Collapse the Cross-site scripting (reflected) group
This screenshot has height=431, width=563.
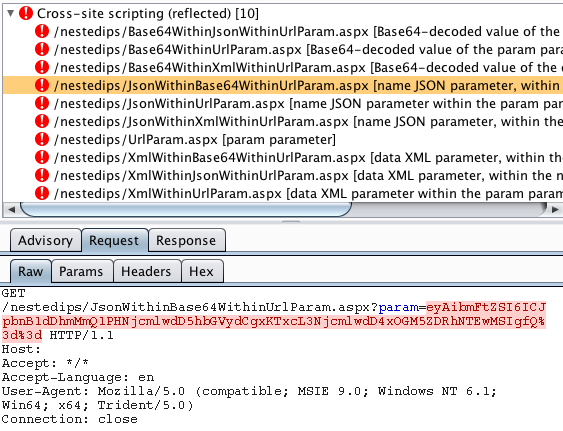pos(11,14)
